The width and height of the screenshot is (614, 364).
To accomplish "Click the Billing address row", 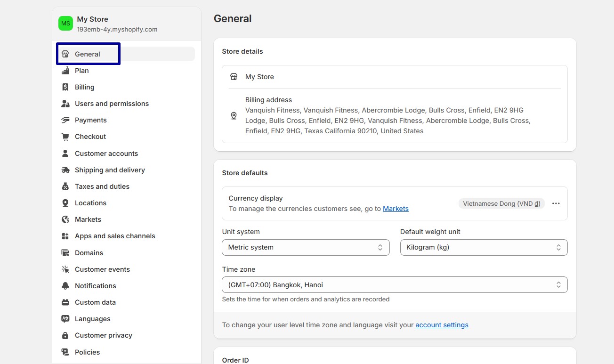I will pos(395,115).
